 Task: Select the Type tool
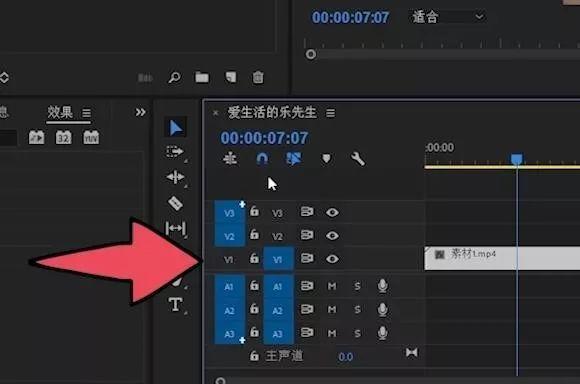point(175,304)
